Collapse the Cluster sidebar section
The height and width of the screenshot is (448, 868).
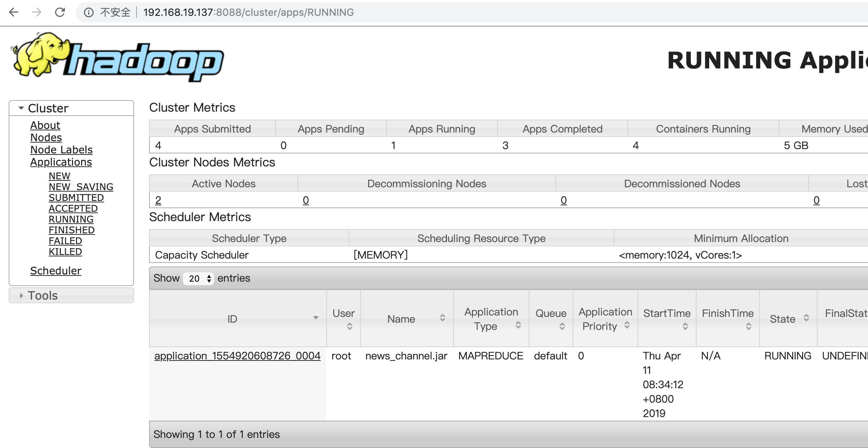pos(21,108)
